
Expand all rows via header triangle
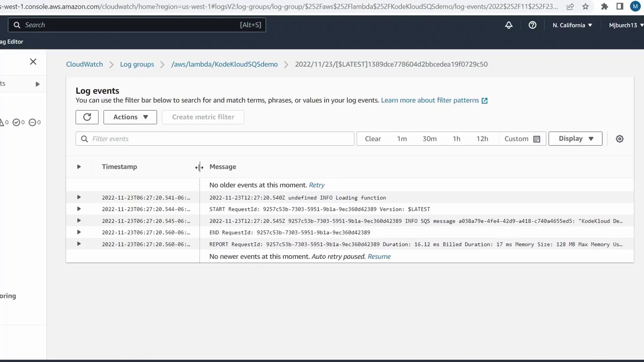79,167
